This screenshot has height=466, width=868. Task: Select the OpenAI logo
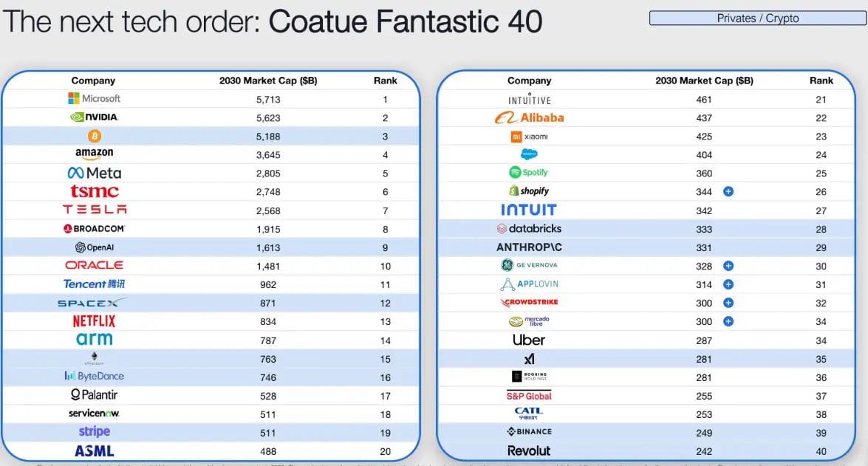[94, 247]
